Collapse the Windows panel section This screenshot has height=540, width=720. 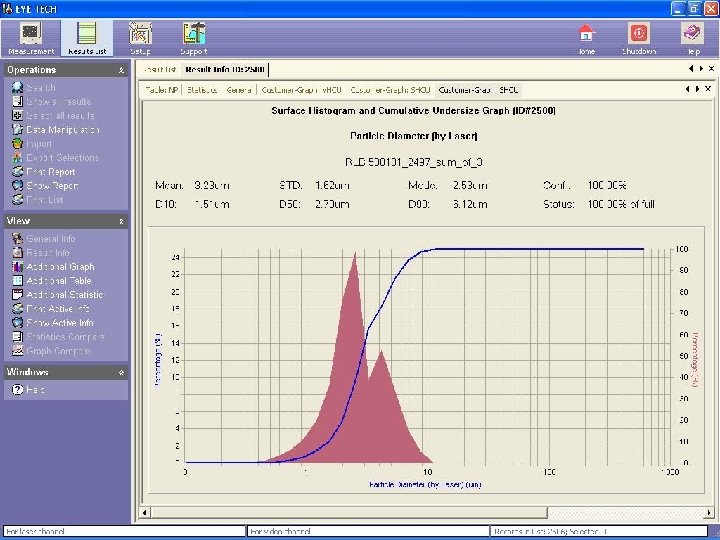[122, 372]
